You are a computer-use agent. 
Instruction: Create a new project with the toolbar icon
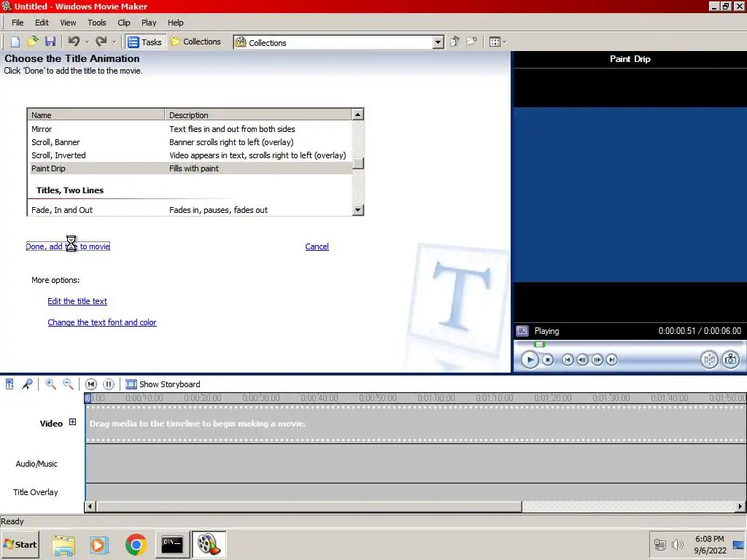15,42
